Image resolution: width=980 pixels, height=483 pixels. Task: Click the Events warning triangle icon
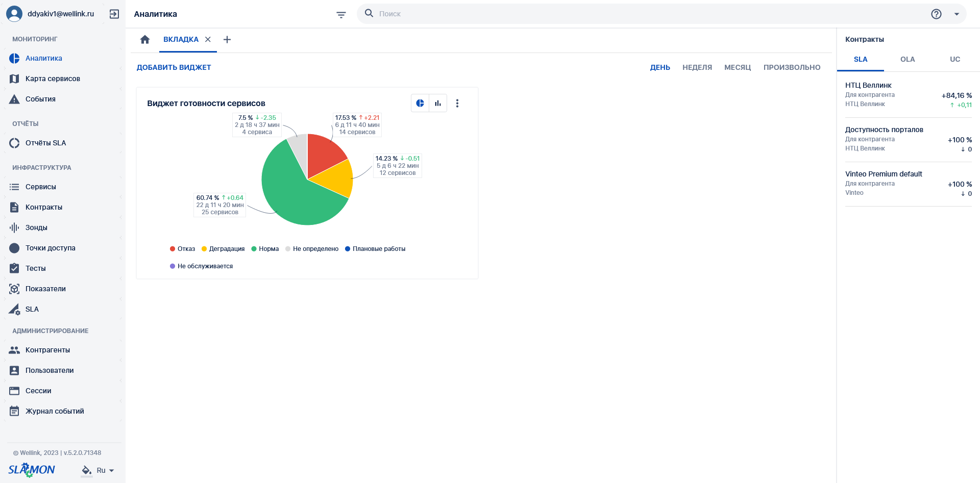(x=14, y=99)
